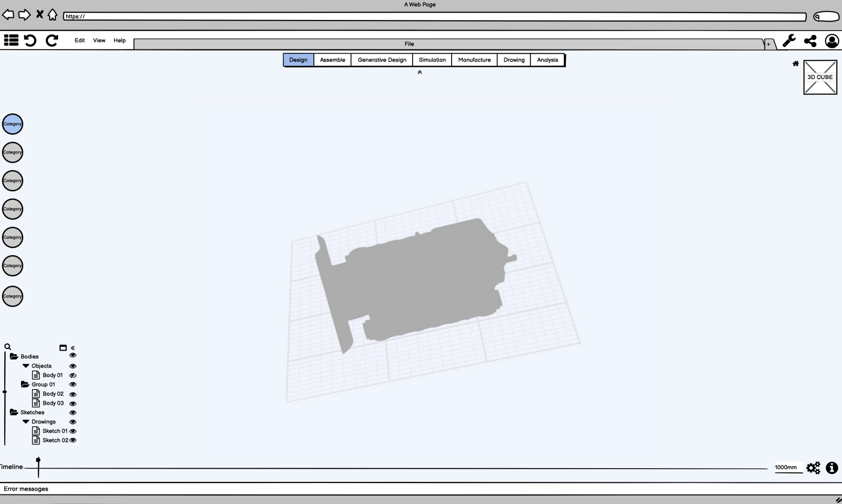Click the share icon
The height and width of the screenshot is (504, 842).
click(810, 41)
